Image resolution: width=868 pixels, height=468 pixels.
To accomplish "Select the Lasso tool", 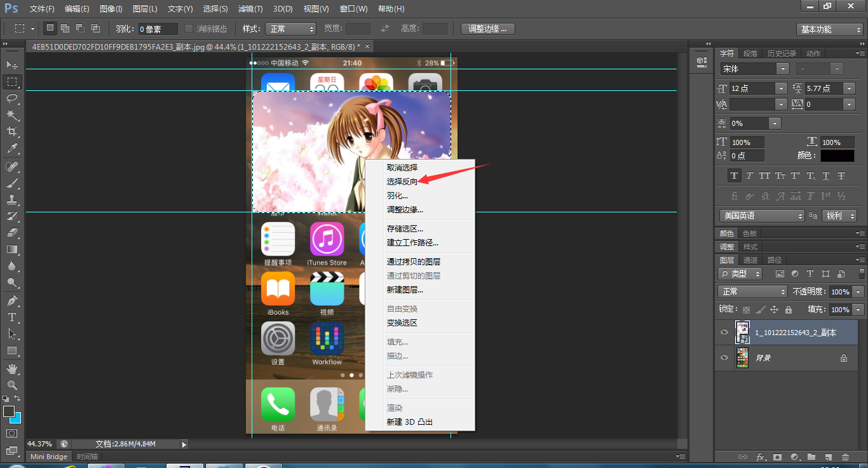I will [x=12, y=98].
